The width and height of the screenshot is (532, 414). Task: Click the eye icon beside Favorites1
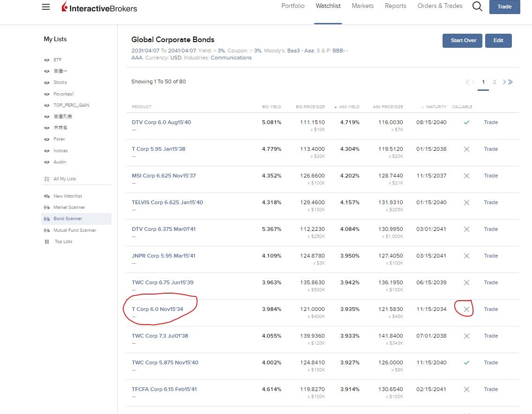(x=47, y=94)
